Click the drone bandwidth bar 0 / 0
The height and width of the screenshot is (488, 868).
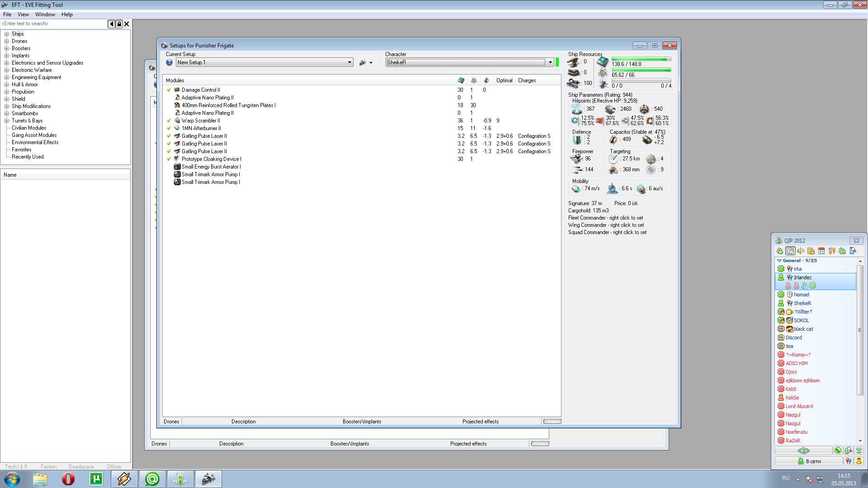pyautogui.click(x=641, y=81)
